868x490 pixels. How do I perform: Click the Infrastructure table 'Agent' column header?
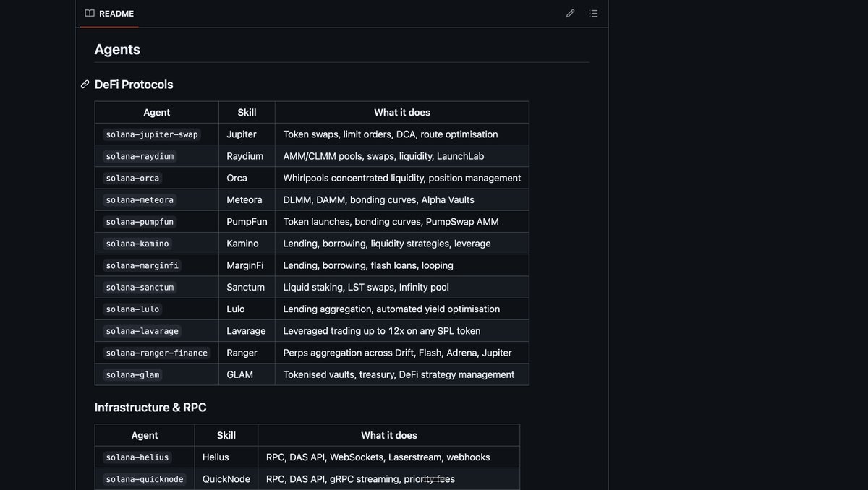145,436
